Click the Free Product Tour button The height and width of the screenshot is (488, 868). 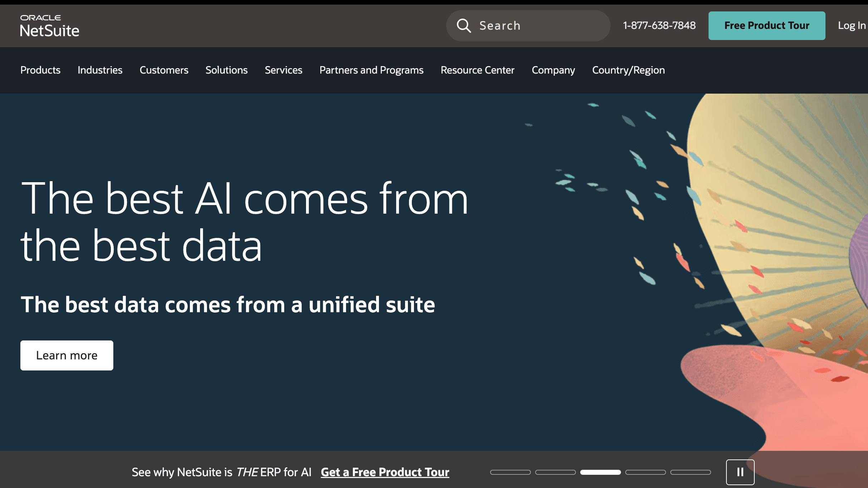pos(767,26)
